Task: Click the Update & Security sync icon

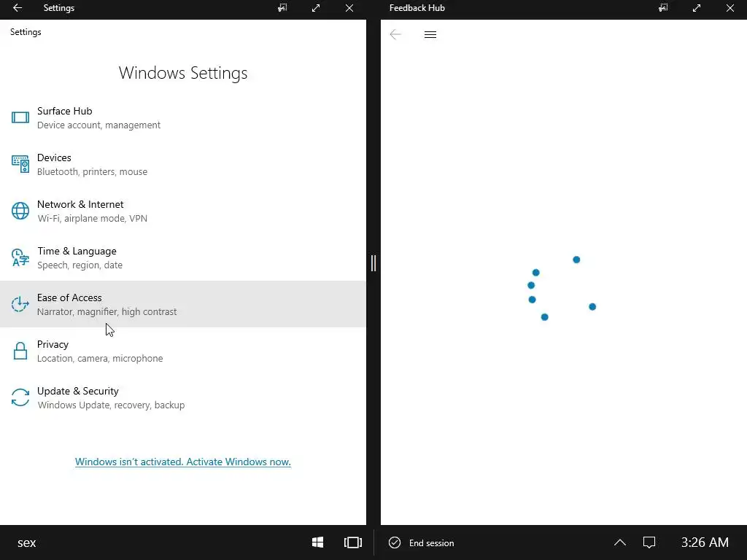Action: (20, 397)
